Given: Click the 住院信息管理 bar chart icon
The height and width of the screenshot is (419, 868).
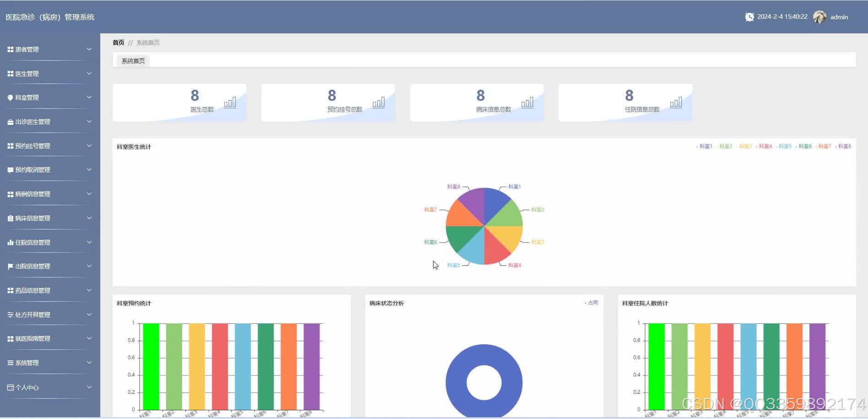Looking at the screenshot, I should pos(10,242).
